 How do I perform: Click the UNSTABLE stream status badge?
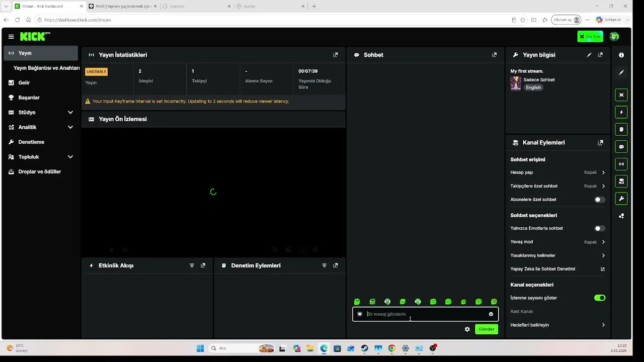tap(97, 72)
